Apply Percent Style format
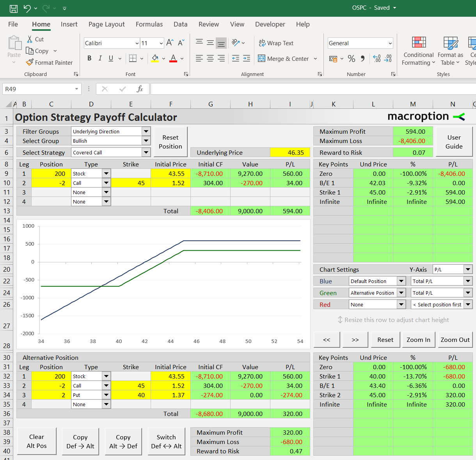 tap(352, 58)
